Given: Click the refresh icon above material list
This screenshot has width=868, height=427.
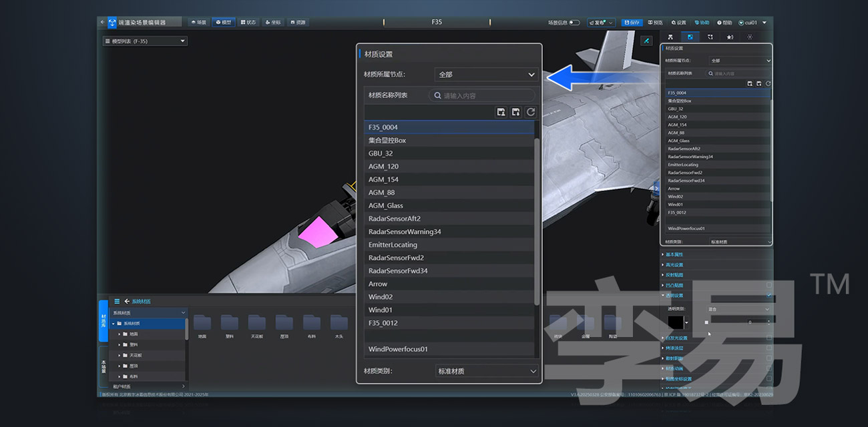Looking at the screenshot, I should (x=531, y=112).
